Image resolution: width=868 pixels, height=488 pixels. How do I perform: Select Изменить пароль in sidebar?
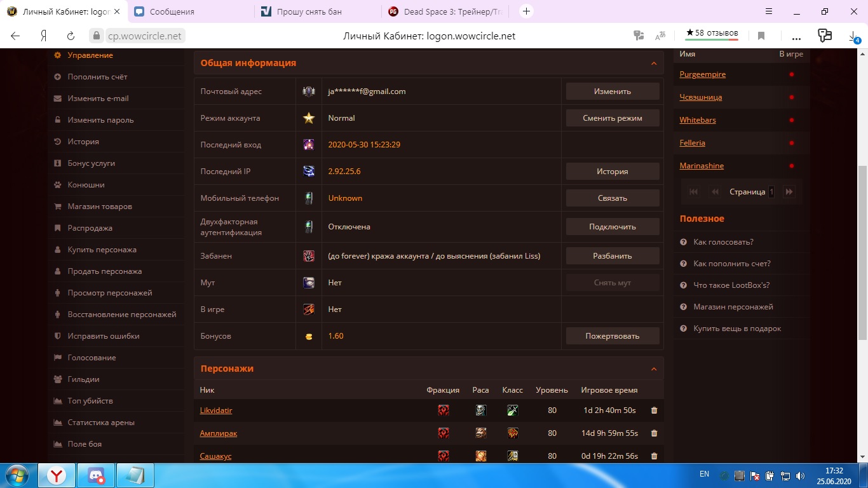[x=100, y=120]
